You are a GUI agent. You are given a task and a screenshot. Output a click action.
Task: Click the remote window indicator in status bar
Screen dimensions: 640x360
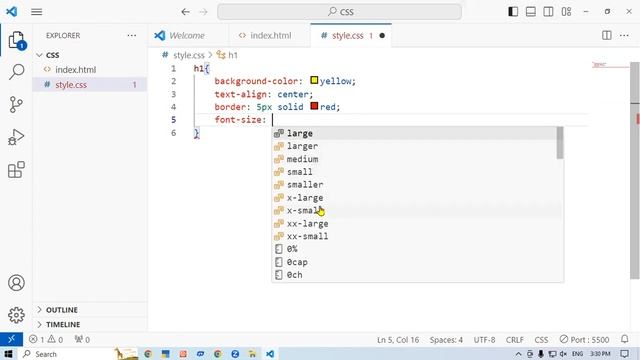pyautogui.click(x=11, y=339)
